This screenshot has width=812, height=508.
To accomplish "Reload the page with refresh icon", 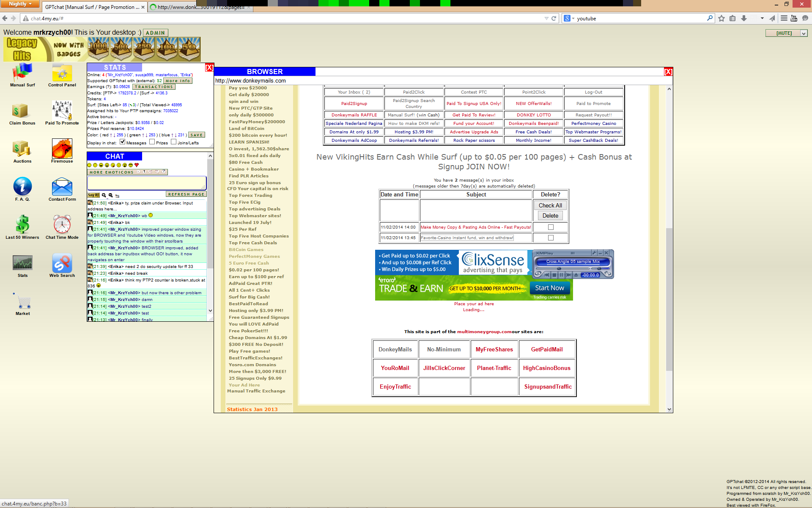I will coord(554,18).
